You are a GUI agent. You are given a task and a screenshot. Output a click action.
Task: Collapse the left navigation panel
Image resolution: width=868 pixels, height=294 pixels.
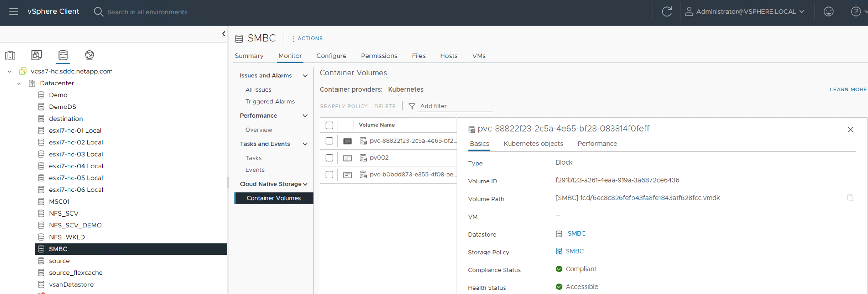click(223, 34)
